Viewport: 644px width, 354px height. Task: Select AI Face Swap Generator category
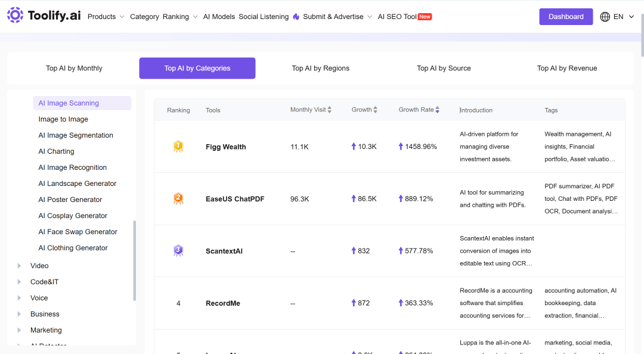click(78, 232)
